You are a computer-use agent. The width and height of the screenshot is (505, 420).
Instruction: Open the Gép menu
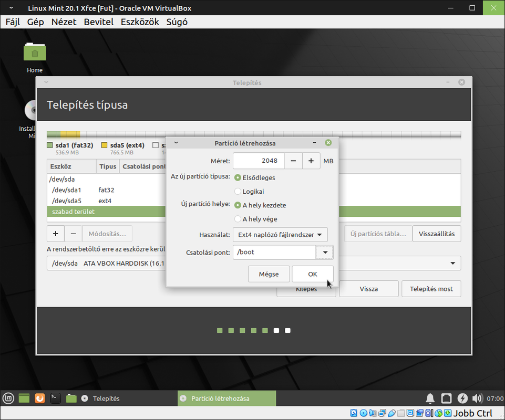click(35, 22)
